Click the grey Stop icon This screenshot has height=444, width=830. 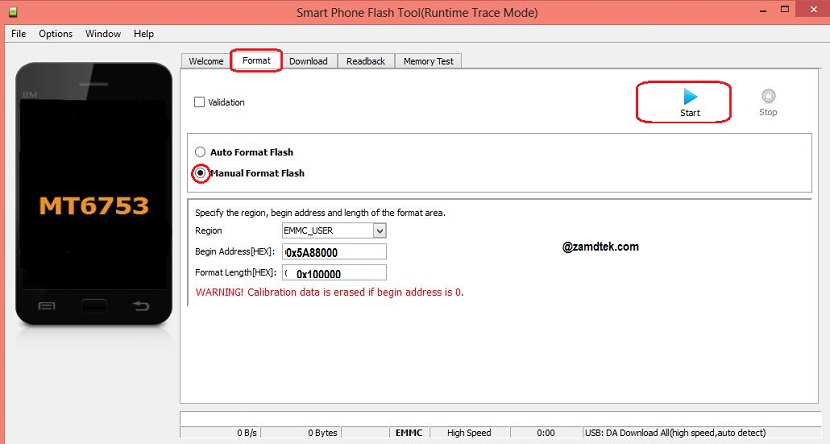coord(768,96)
